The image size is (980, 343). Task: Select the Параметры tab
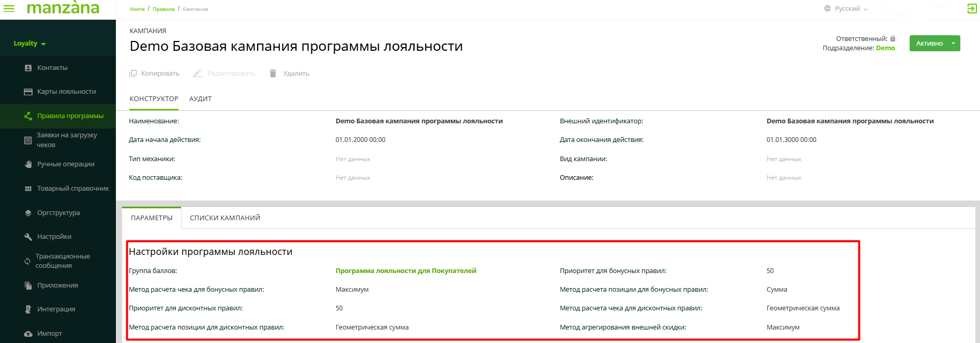[x=152, y=218]
